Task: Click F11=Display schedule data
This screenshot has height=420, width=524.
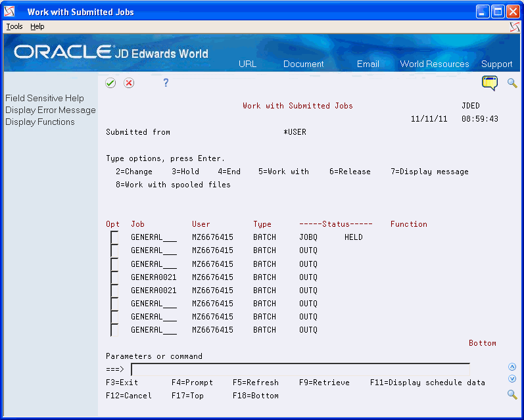Action: [x=427, y=383]
